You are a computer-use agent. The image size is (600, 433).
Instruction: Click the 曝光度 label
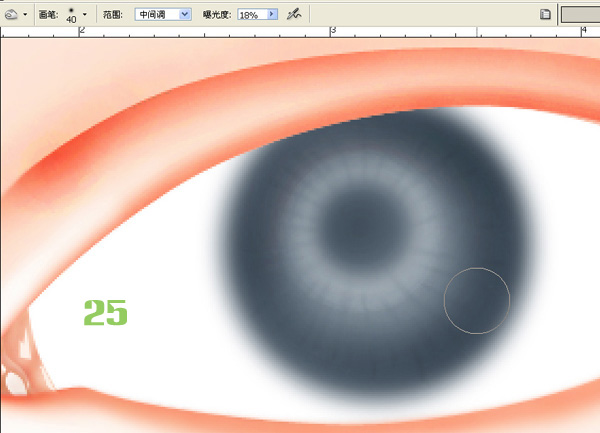click(217, 15)
